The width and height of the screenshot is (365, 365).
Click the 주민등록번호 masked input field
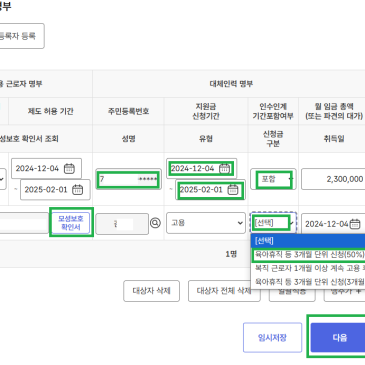tap(128, 179)
